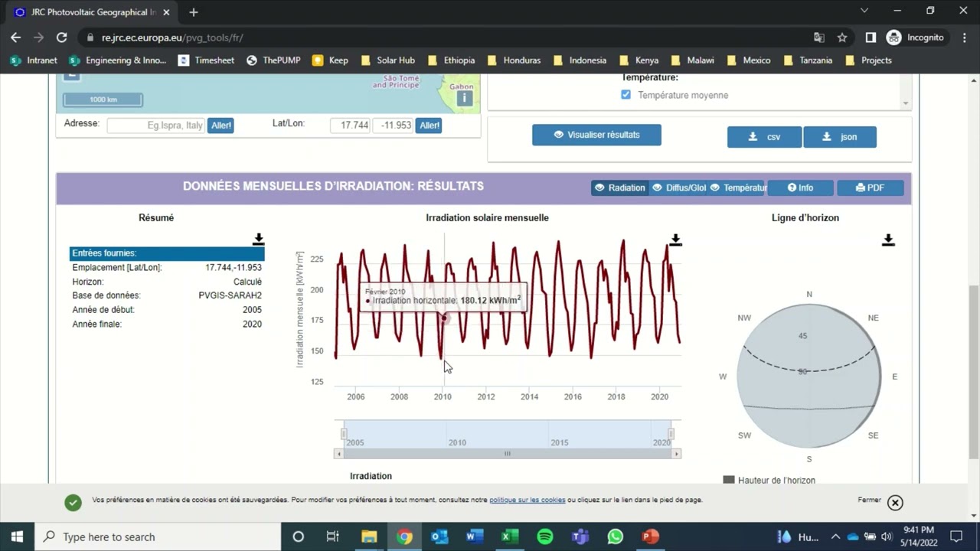Click the latitude field showing 17.744
The height and width of the screenshot is (551, 980).
(x=351, y=126)
